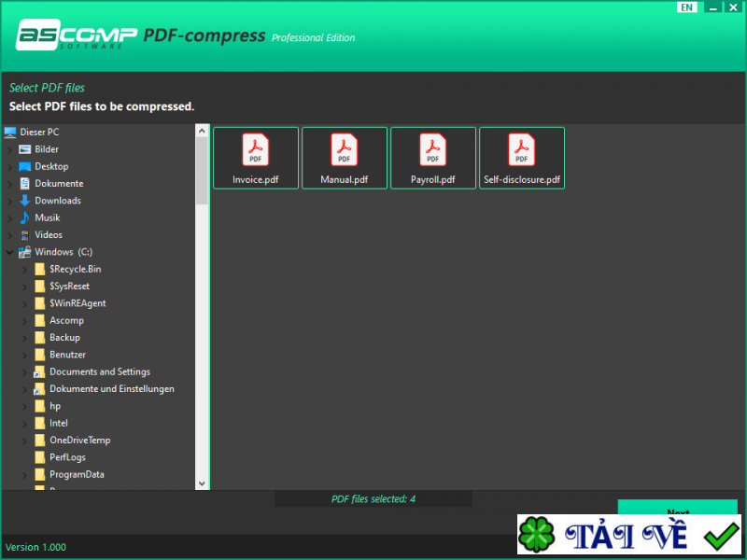The height and width of the screenshot is (560, 747).
Task: Select the Self-disclosure.pdf file thumbnail
Action: 521,157
